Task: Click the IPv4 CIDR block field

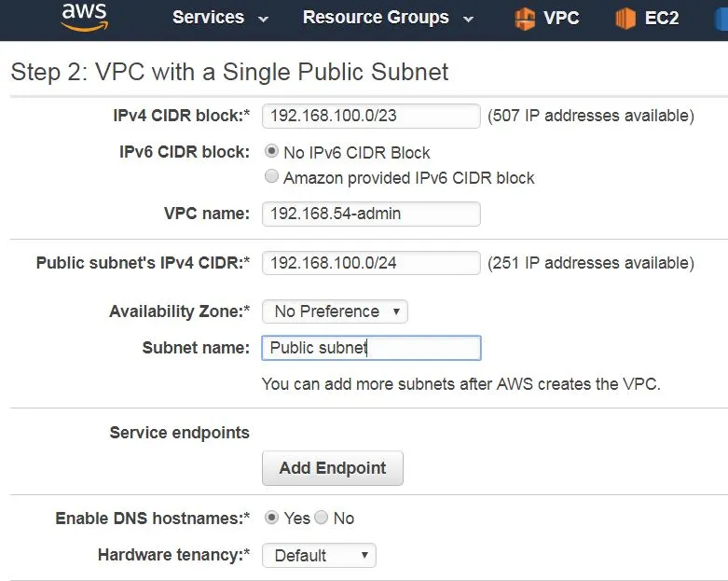Action: click(371, 116)
